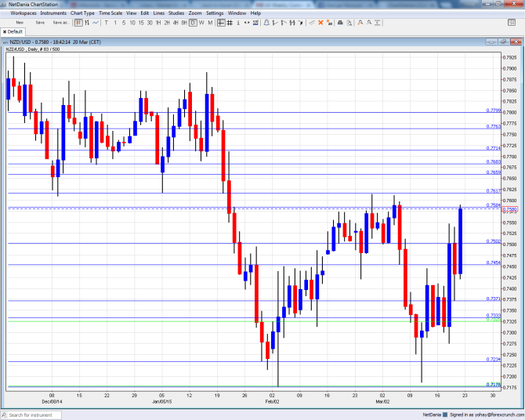This screenshot has height=420, width=525.
Task: Click the 0.7580 current price marker
Action: click(509, 209)
